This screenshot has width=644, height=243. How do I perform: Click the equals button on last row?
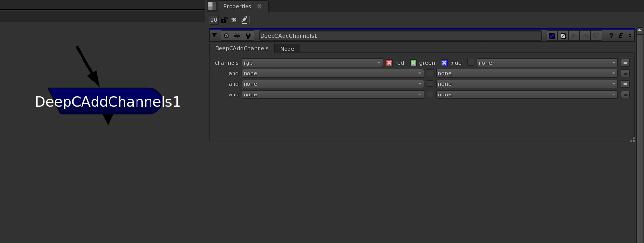[625, 94]
